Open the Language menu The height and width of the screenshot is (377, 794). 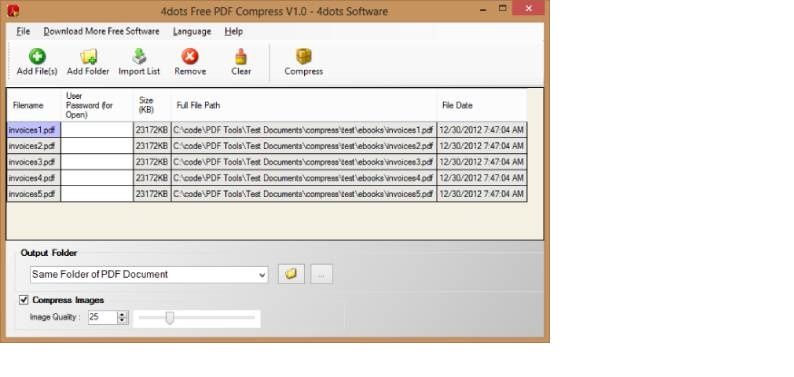[192, 31]
